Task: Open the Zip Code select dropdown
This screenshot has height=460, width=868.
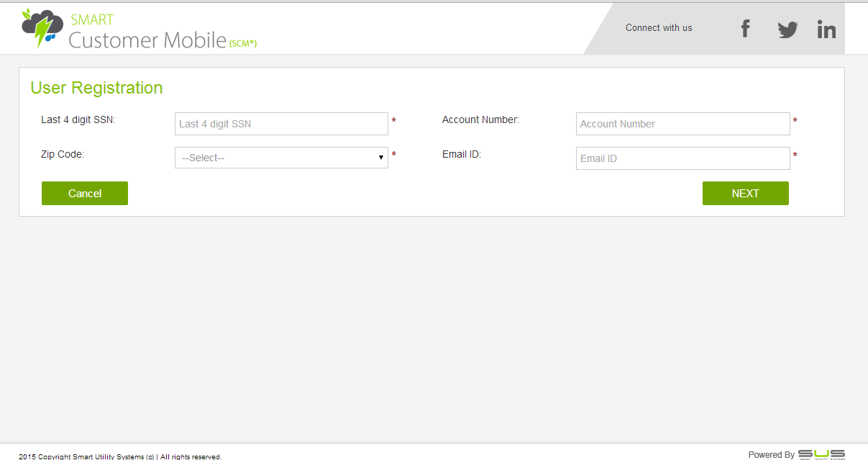Action: pos(280,158)
